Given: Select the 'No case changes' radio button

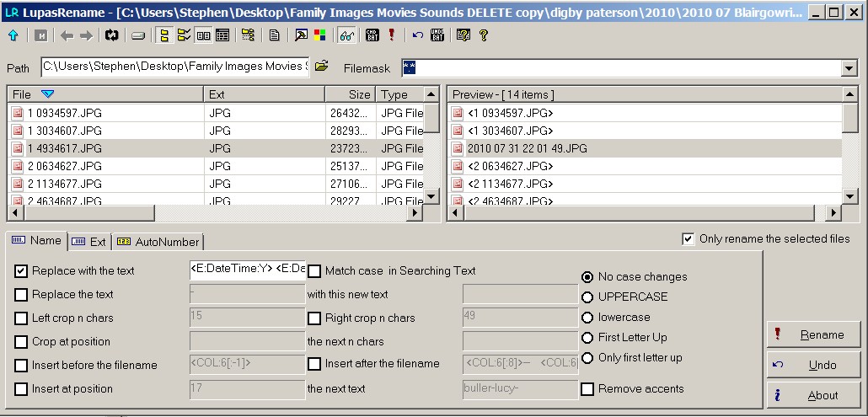Looking at the screenshot, I should click(587, 277).
